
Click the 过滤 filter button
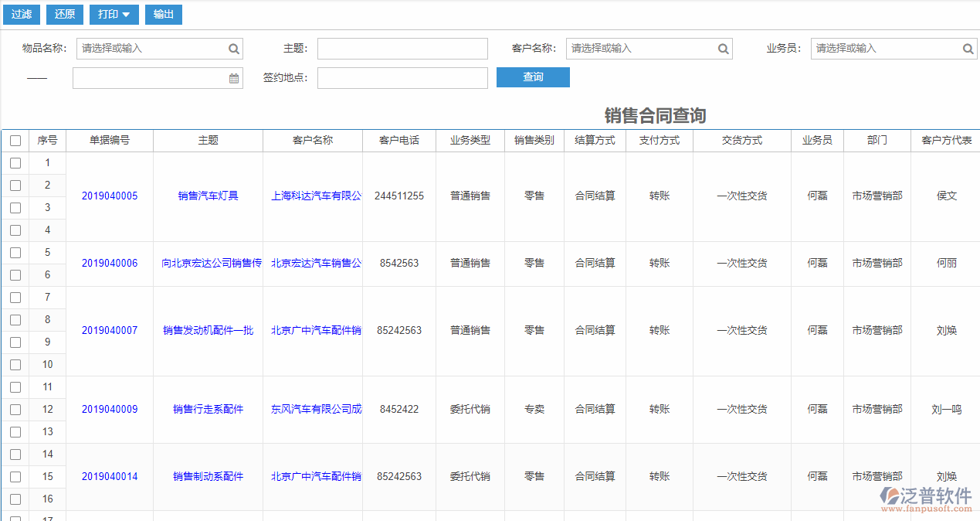click(21, 14)
